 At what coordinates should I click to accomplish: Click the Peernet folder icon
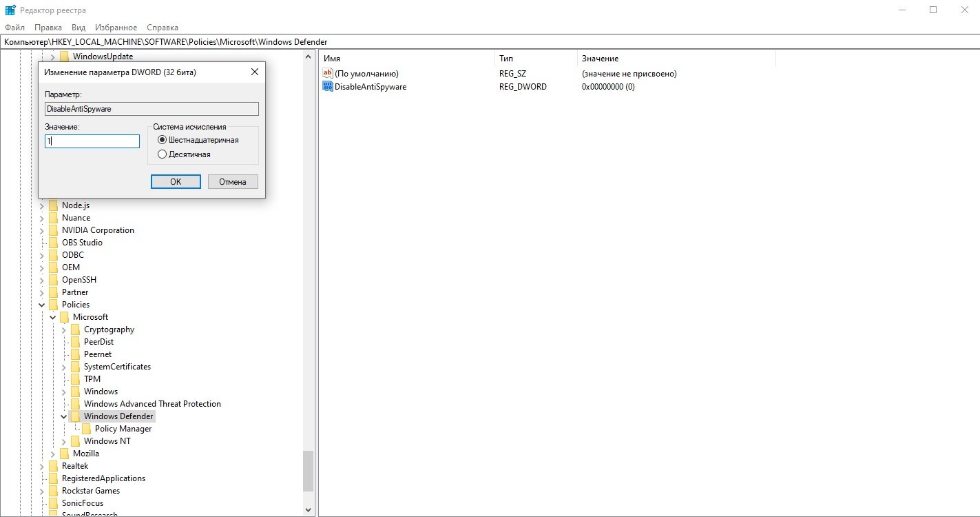pos(76,354)
